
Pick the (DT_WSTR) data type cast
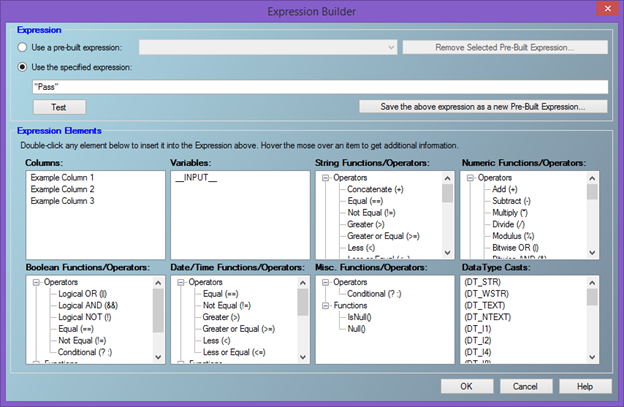(486, 295)
